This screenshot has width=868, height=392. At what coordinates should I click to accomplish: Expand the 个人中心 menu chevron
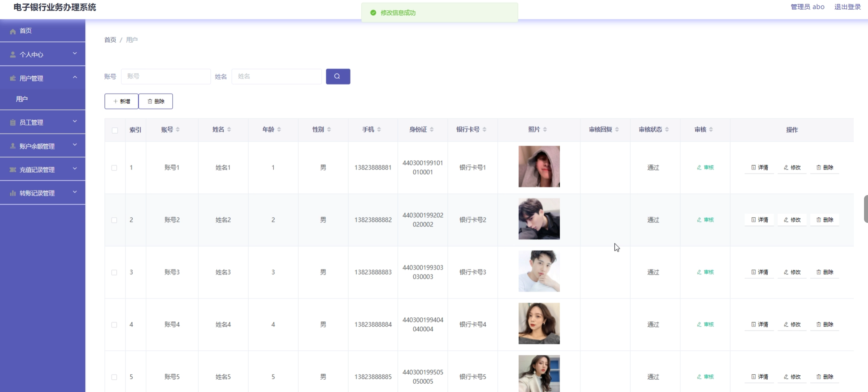tap(75, 53)
